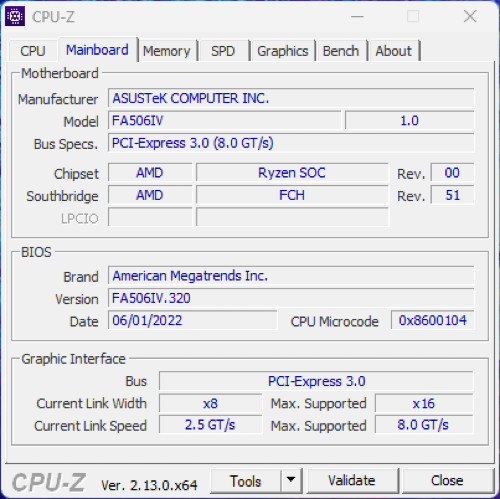Screen dimensions: 500x499
Task: Click the FCH southbridge value
Action: [292, 195]
